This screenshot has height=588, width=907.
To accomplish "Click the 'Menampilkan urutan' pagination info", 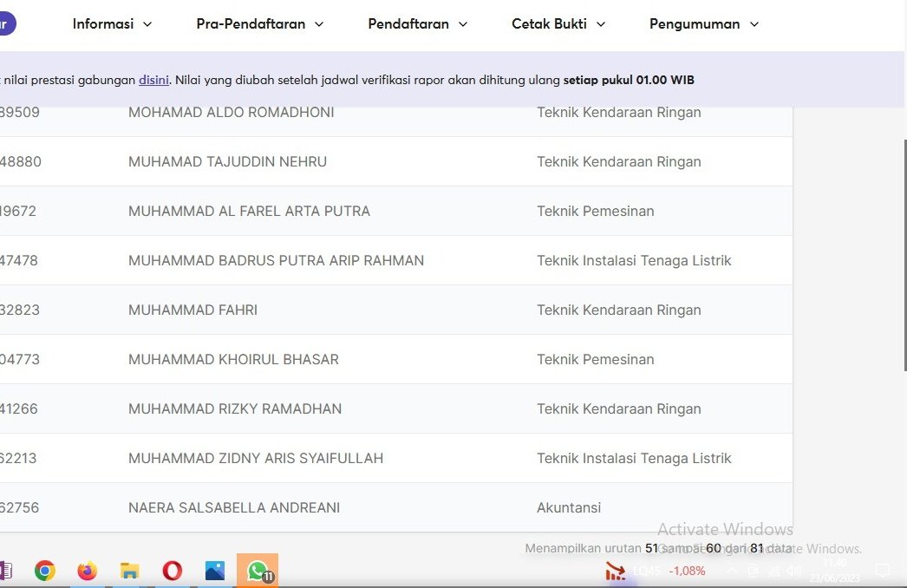I will (659, 548).
